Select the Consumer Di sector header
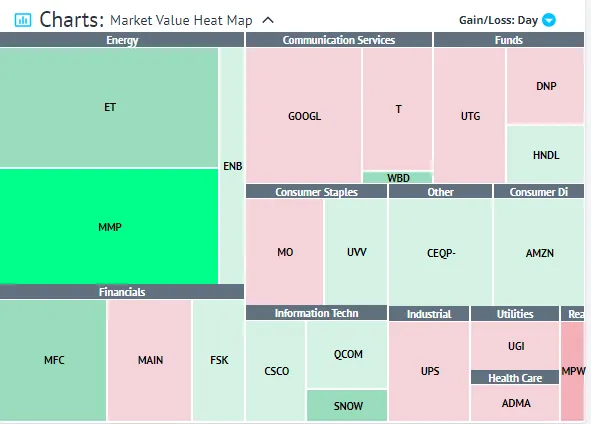The height and width of the screenshot is (424, 591). [x=539, y=192]
